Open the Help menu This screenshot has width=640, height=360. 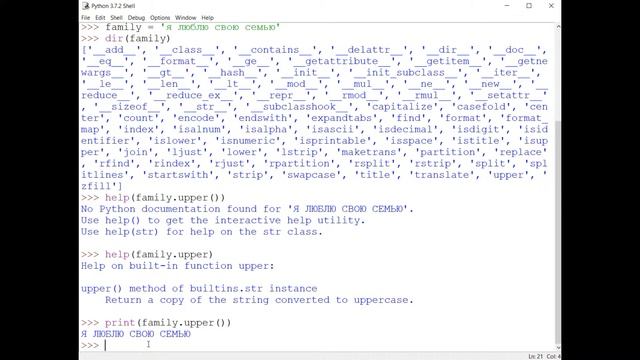pos(207,18)
